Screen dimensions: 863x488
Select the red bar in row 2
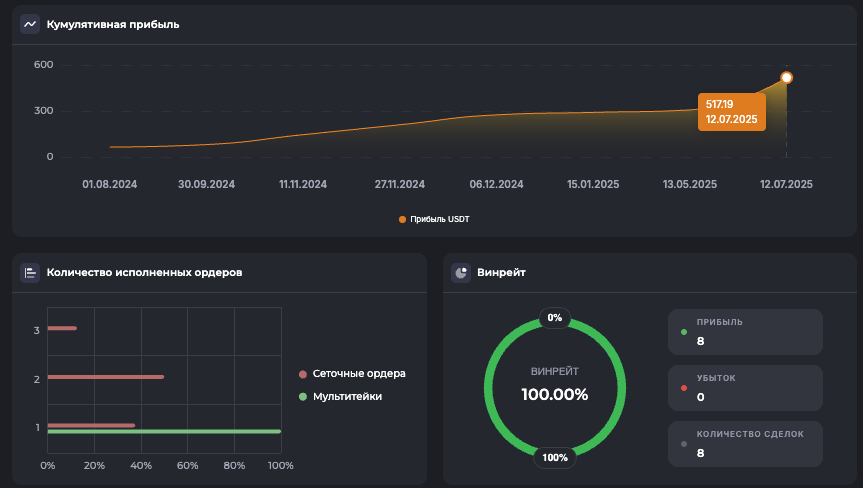[x=105, y=377]
